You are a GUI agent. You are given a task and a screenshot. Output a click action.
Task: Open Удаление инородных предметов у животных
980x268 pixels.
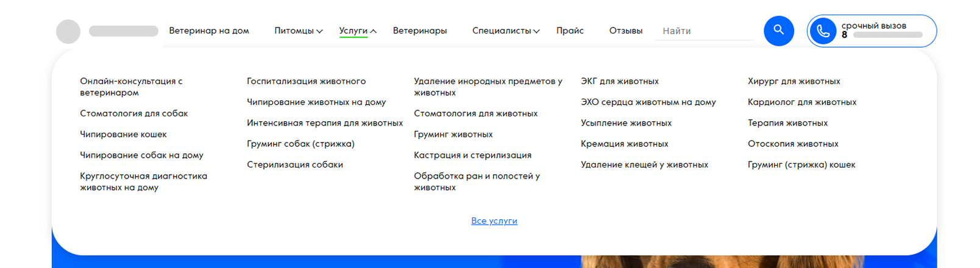[488, 86]
